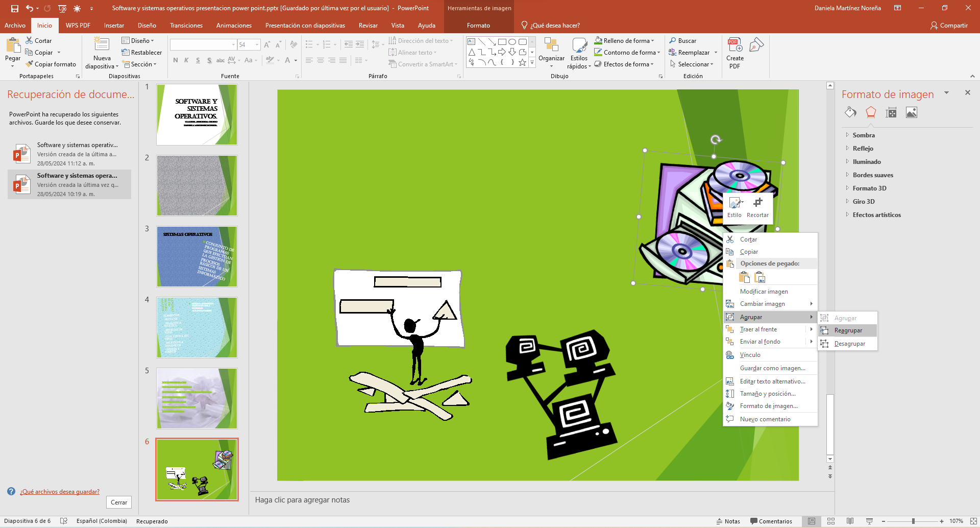Click the Save icon in the quick access toolbar
Screen dimensions: 980x528
click(15, 8)
